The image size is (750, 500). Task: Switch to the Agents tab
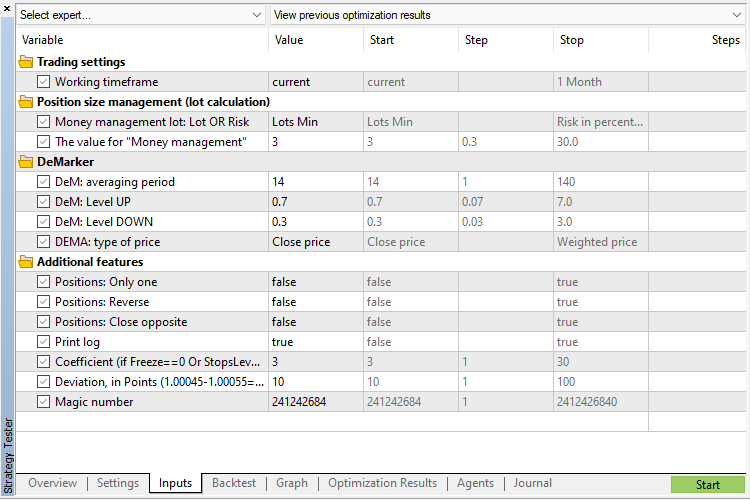click(x=475, y=483)
